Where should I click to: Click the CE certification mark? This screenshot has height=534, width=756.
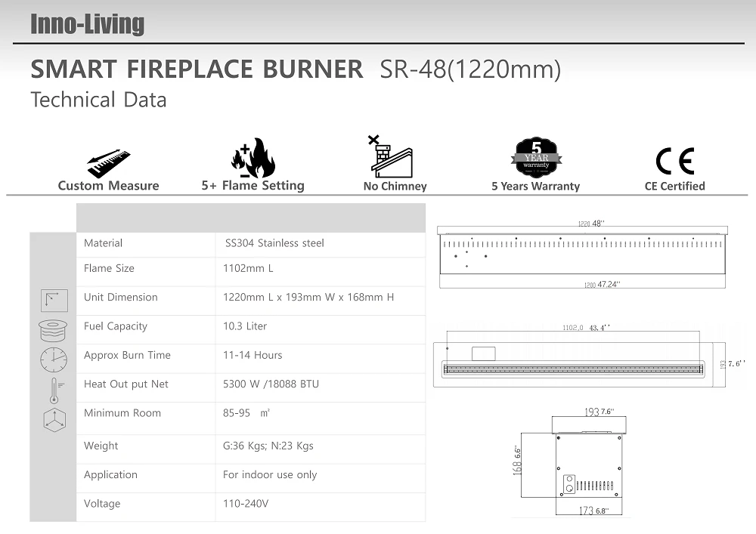click(x=674, y=161)
